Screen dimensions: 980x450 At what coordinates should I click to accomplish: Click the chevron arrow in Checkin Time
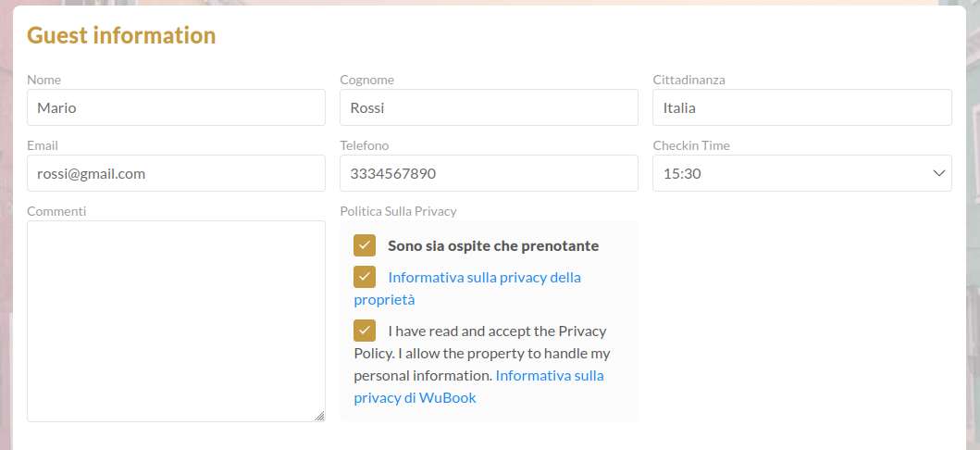[x=938, y=173]
